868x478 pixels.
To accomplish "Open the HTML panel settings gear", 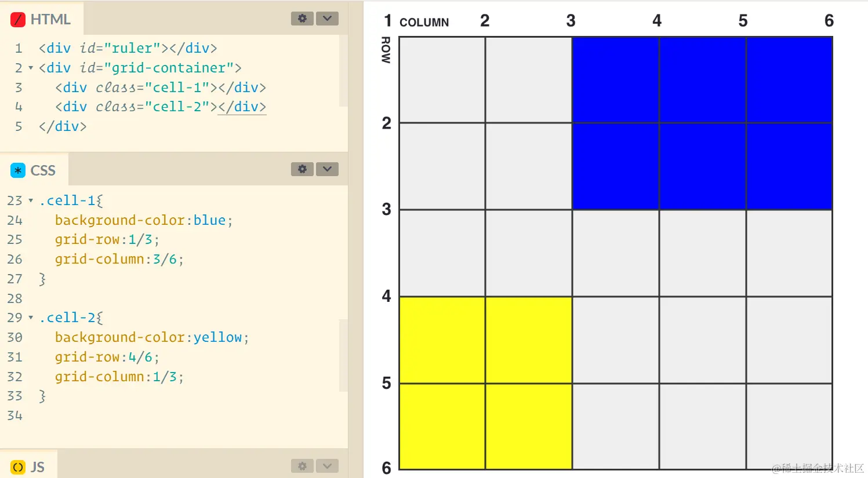I will (x=302, y=18).
